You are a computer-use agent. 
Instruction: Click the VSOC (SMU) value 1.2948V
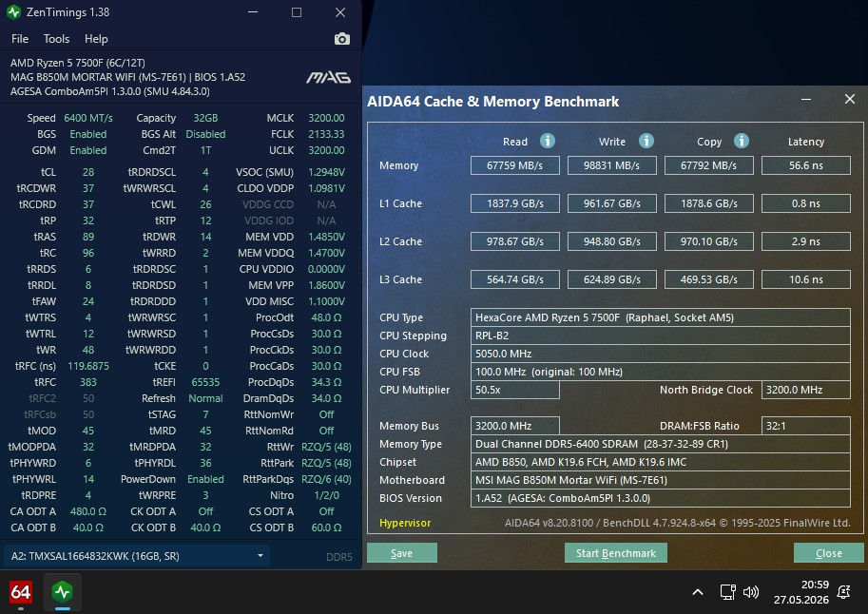326,172
